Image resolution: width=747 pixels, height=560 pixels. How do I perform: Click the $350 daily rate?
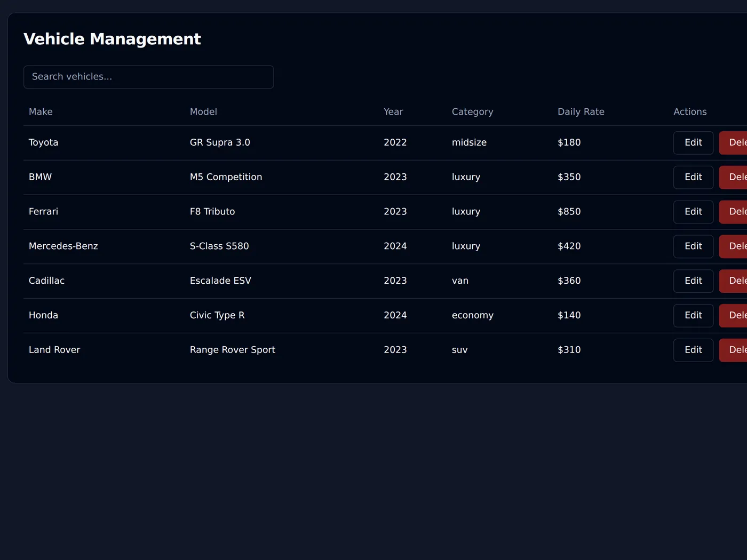[569, 177]
